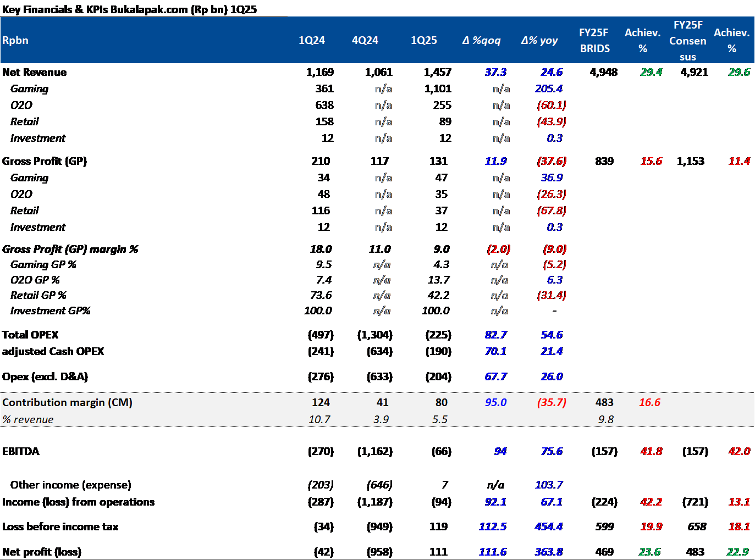Click the Rpbn header cell
This screenshot has width=755, height=560.
pyautogui.click(x=15, y=40)
